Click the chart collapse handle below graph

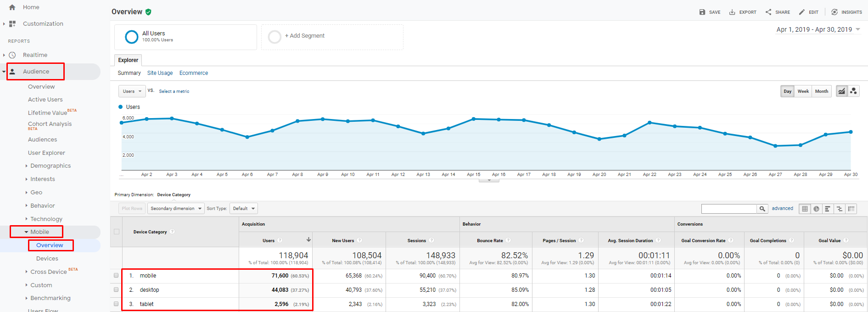click(x=489, y=180)
